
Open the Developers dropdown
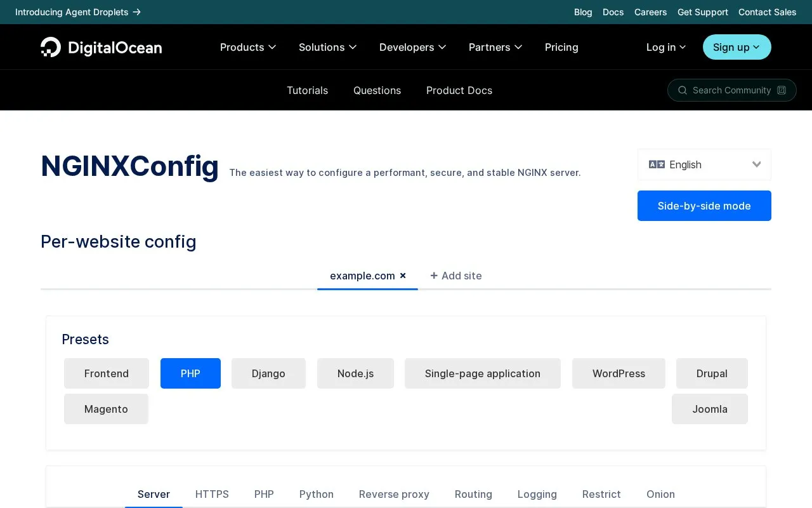413,47
